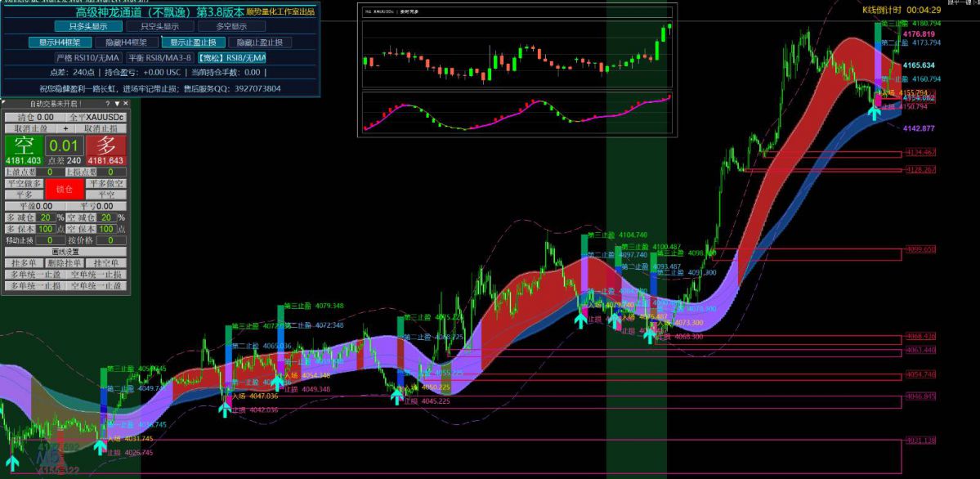
Task: Click the 第三止盈 4079.348 label
Action: (313, 306)
